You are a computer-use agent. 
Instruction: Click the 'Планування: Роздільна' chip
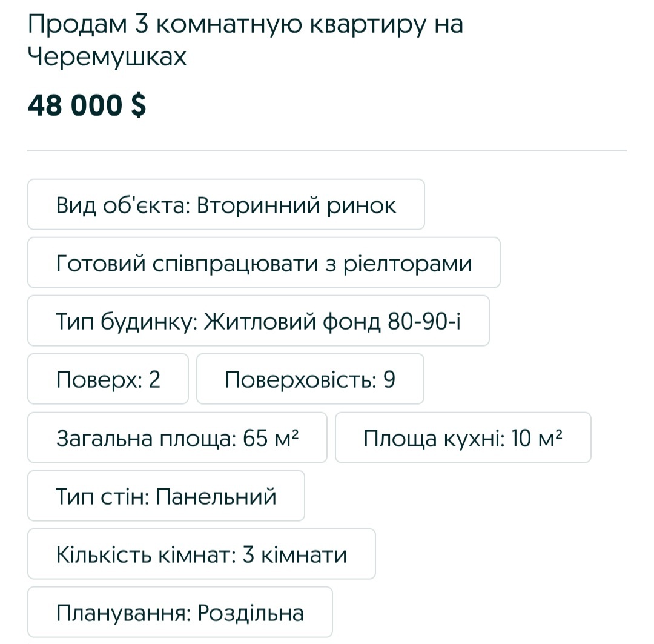point(180,612)
